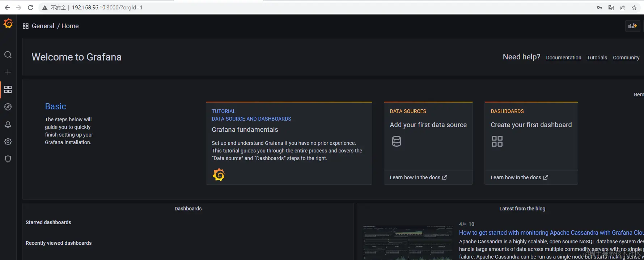The image size is (644, 260).
Task: Click the Basic heading
Action: tap(55, 106)
